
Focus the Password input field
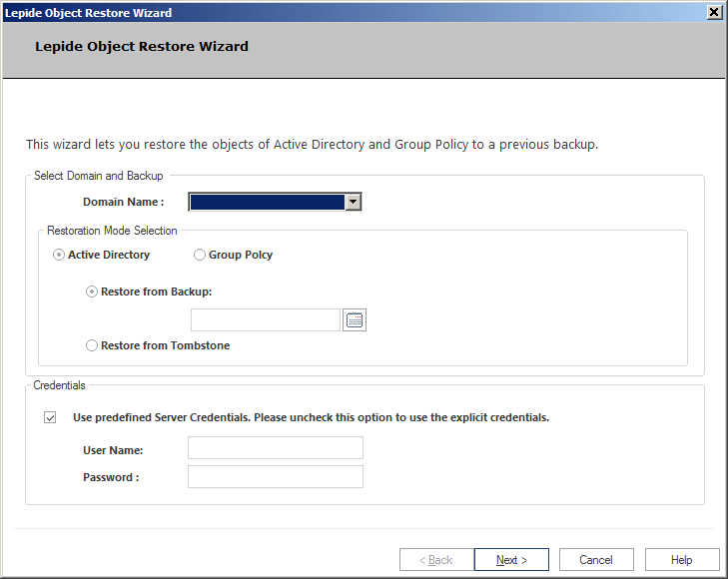pos(276,476)
